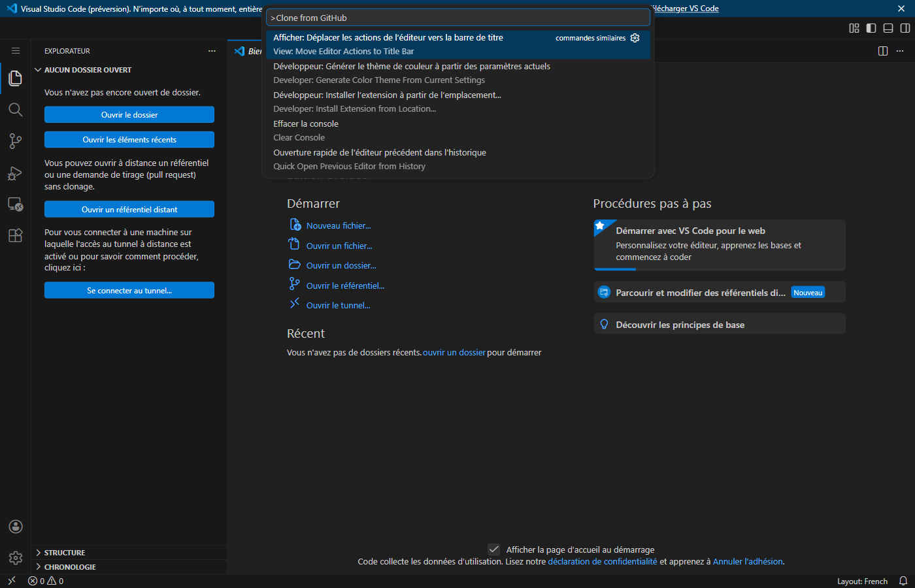Viewport: 915px width, 588px height.
Task: Open the Manage gear menu
Action: [15, 558]
